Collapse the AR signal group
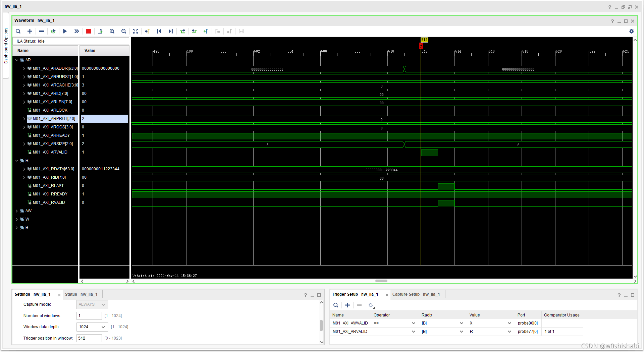The image size is (644, 352). point(17,60)
